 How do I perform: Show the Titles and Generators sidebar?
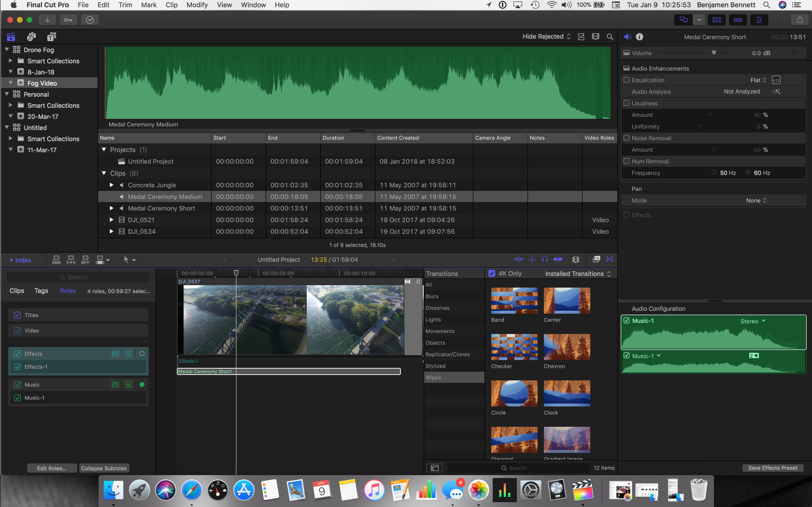pyautogui.click(x=52, y=37)
